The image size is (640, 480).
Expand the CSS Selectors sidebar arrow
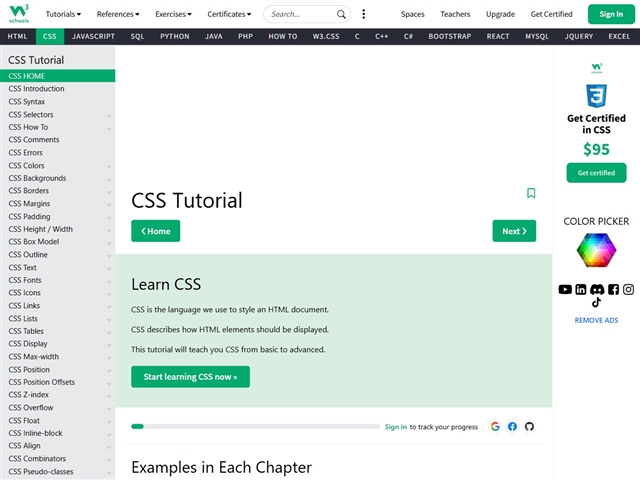(x=109, y=116)
